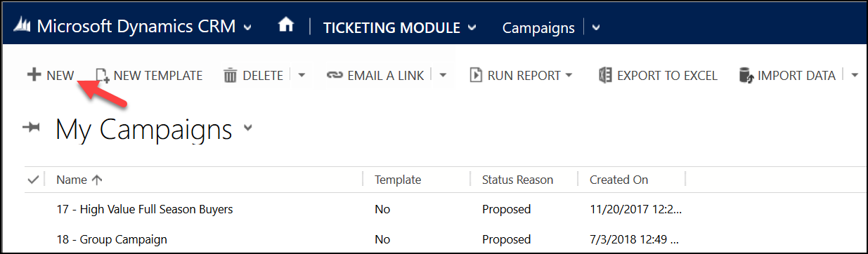Expand the Microsoft Dynamics CRM dropdown arrow
This screenshot has width=868, height=254.
247,28
